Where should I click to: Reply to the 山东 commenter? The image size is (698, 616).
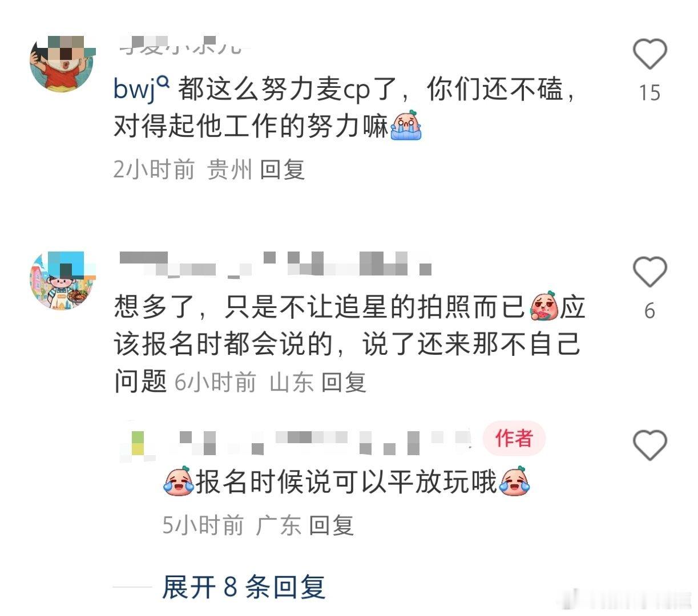(344, 382)
